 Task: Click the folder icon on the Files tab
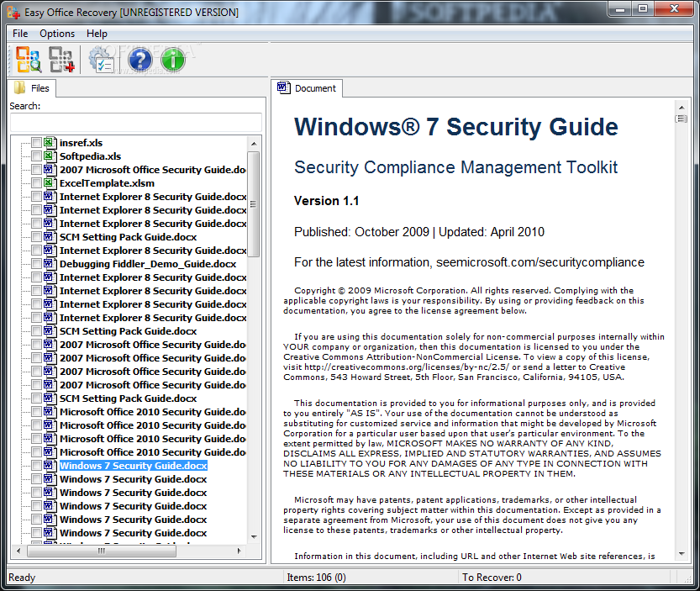click(x=19, y=87)
